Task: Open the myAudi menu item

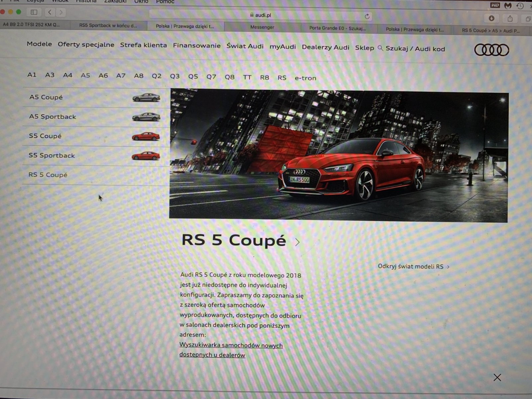Action: [283, 47]
